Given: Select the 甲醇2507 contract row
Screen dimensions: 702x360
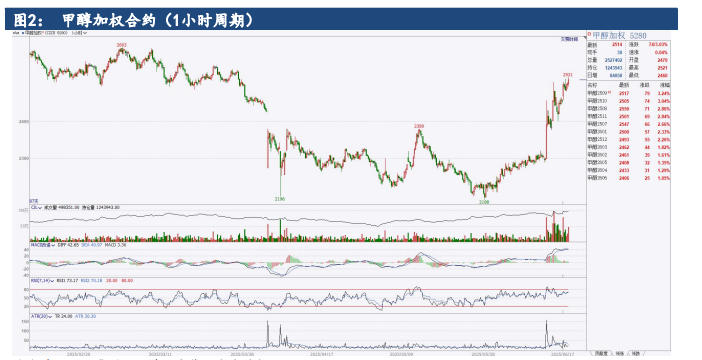Looking at the screenshot, I should click(x=629, y=124).
